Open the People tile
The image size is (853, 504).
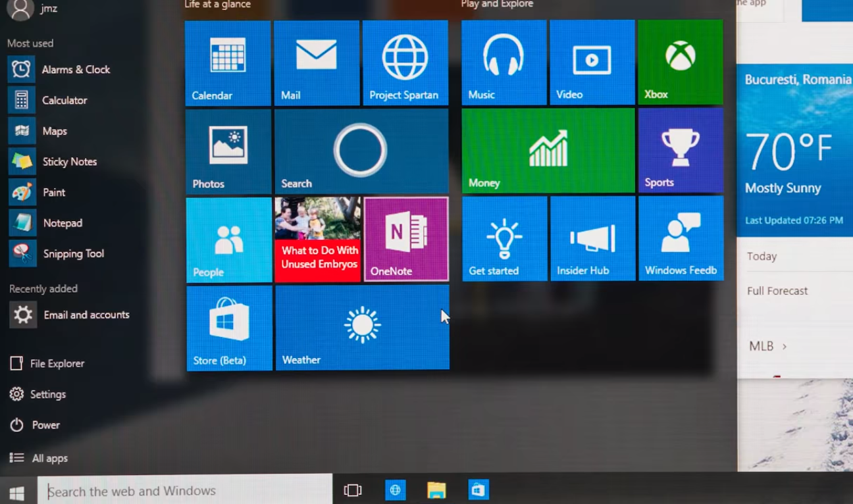tap(229, 239)
